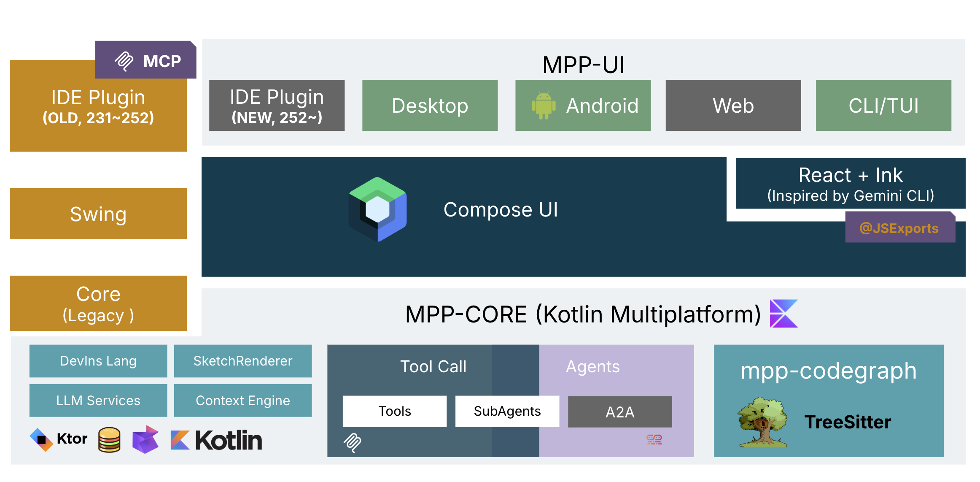Viewport: 980px width, 482px height.
Task: Click the TreeSitter treehouse icon
Action: click(762, 422)
